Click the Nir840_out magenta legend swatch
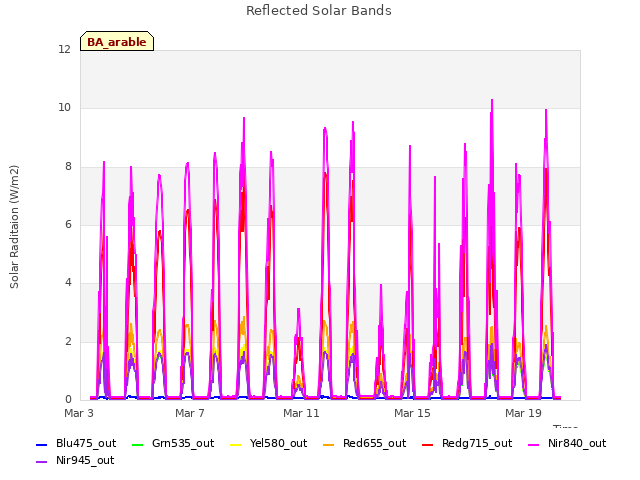640x480 pixels. pyautogui.click(x=533, y=444)
